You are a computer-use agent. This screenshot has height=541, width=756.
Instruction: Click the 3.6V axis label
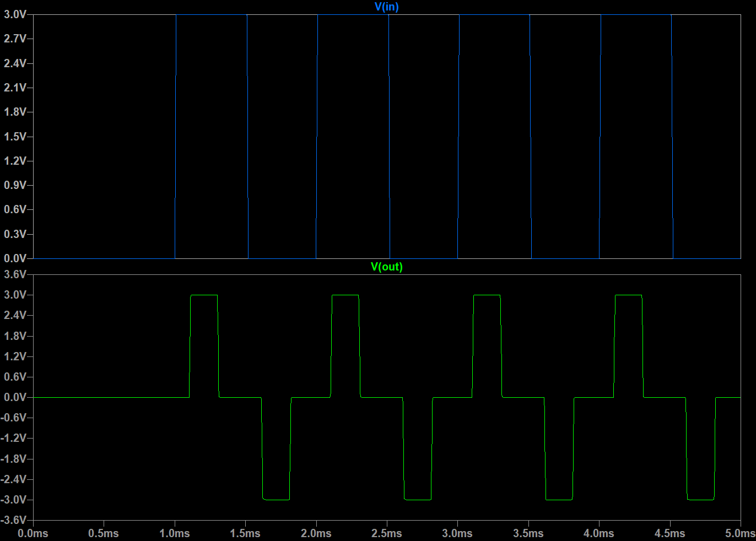pos(15,274)
